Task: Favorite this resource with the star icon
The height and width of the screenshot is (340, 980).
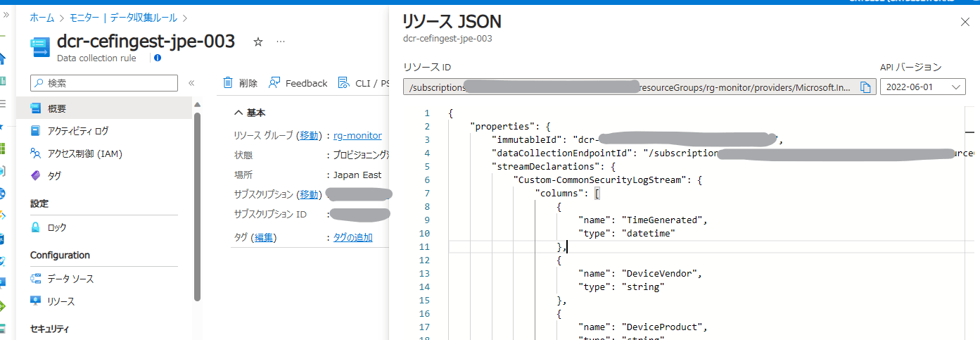Action: pos(257,42)
